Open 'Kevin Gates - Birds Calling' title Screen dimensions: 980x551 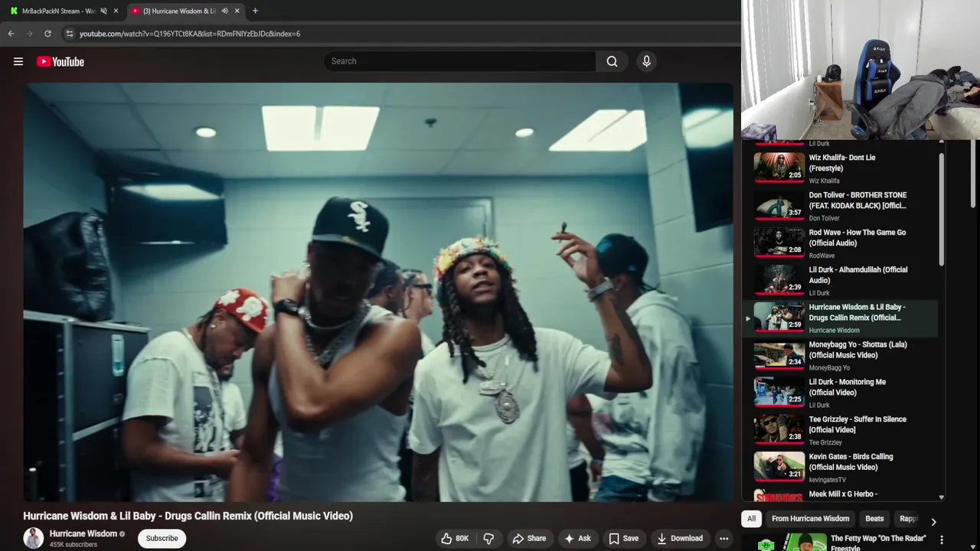tap(851, 462)
